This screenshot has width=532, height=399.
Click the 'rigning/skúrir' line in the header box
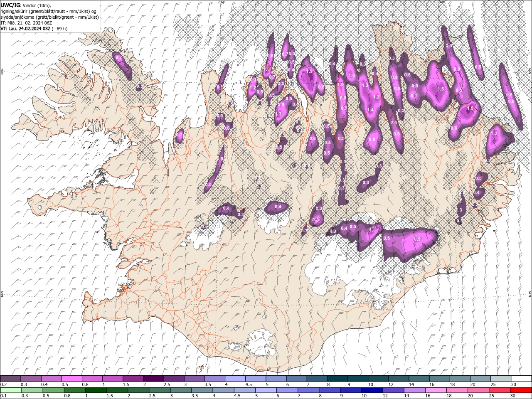click(x=49, y=11)
